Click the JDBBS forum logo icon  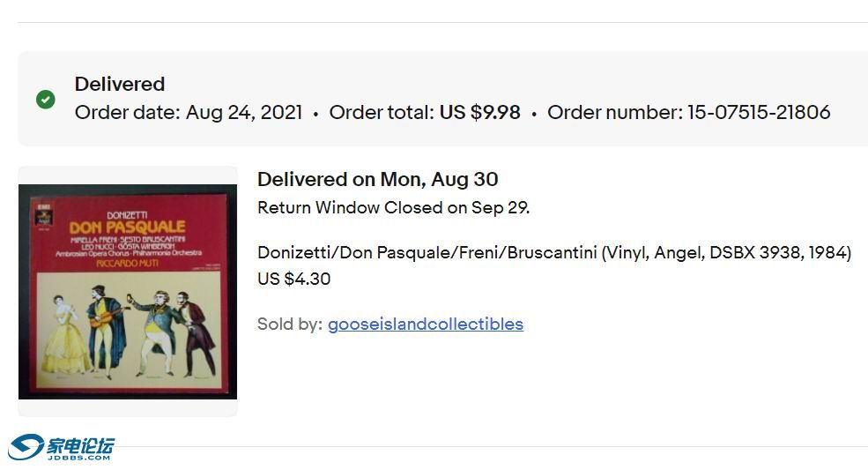pyautogui.click(x=26, y=447)
